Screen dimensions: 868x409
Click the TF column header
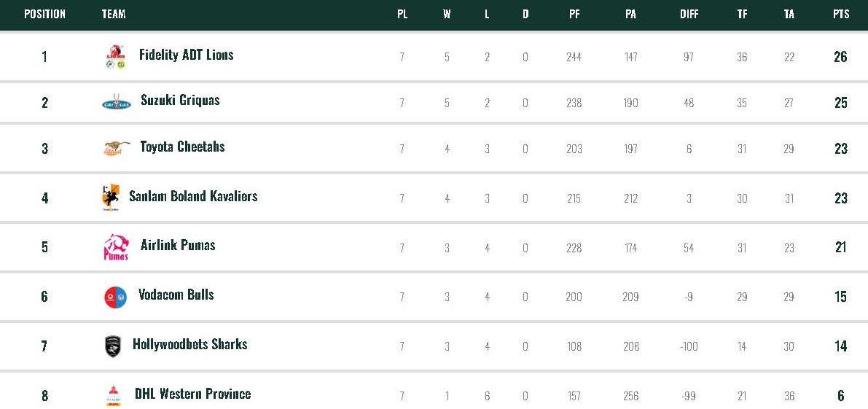[742, 14]
